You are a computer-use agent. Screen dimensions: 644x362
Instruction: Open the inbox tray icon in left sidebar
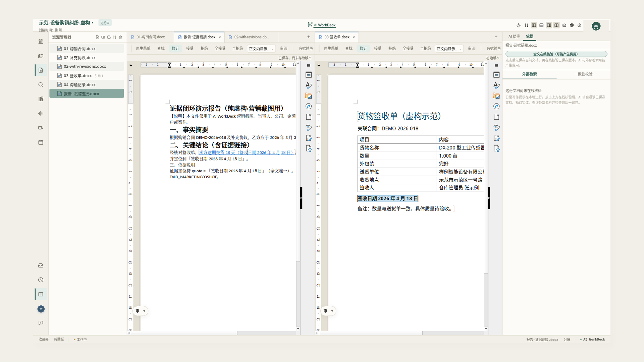pyautogui.click(x=41, y=265)
